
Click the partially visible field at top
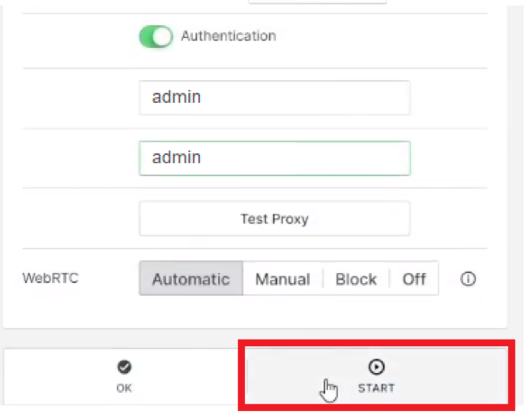[x=318, y=2]
